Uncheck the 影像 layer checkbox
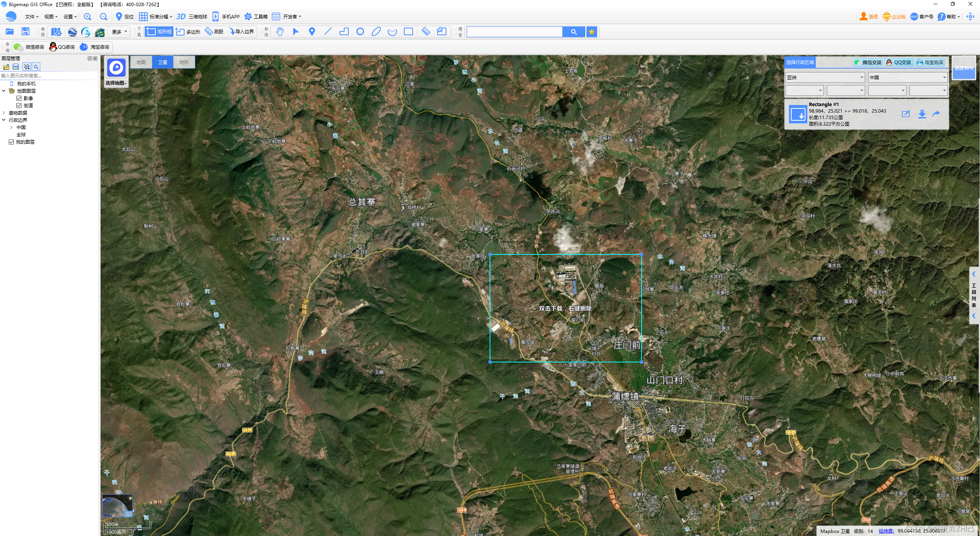980x536 pixels. (19, 98)
